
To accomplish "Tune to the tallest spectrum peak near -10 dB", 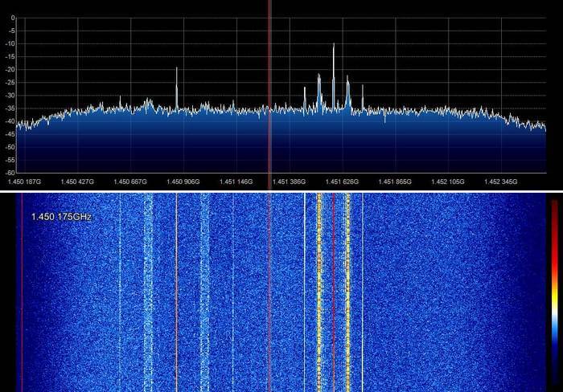I will pos(334,76).
